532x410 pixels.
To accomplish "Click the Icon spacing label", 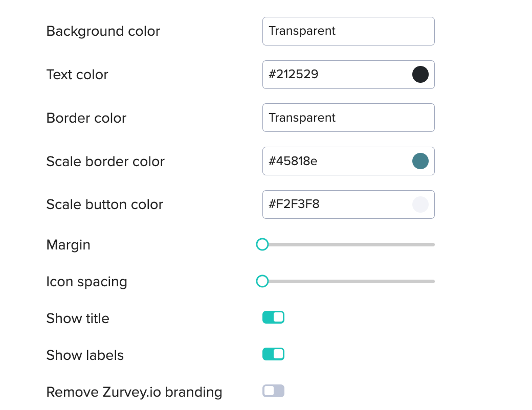I will [x=86, y=281].
